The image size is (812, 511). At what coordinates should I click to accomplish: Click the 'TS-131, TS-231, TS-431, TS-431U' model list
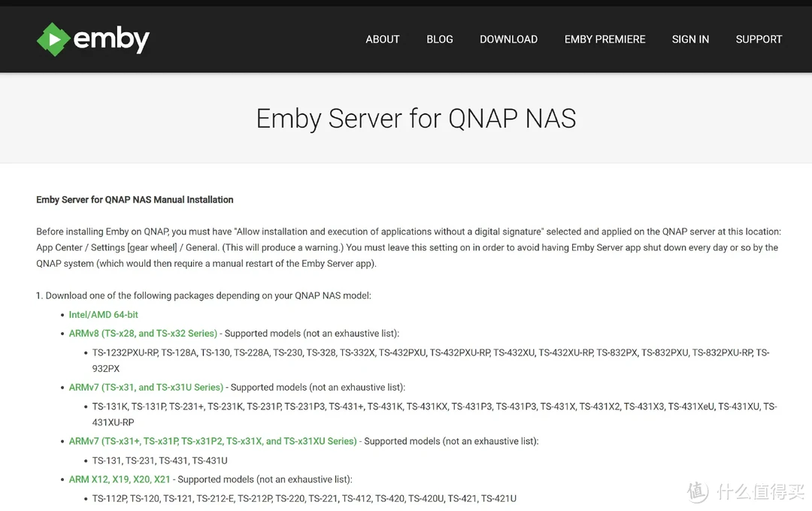coord(159,460)
